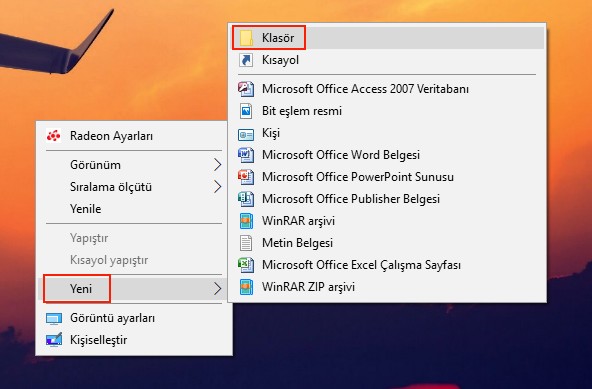Expand the Görünüm submenu arrow

tap(217, 165)
